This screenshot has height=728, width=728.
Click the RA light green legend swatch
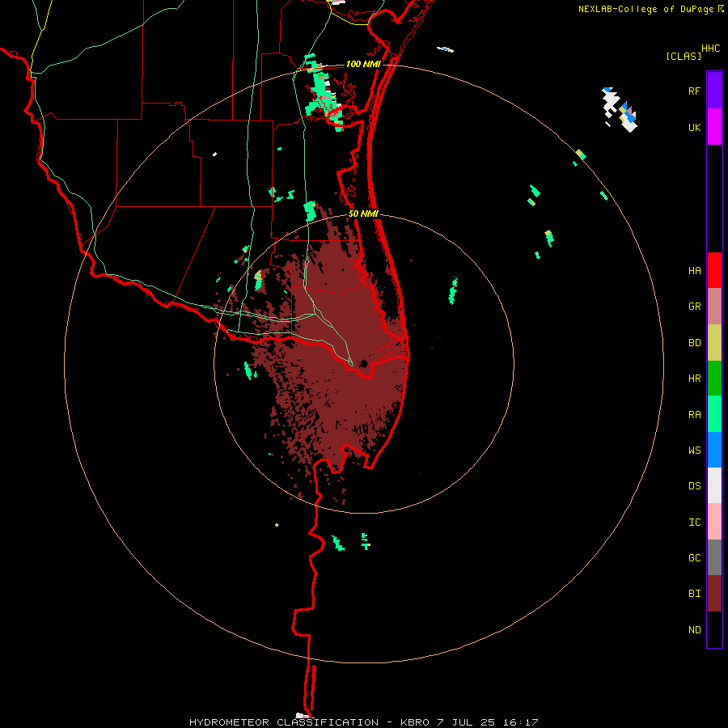714,414
